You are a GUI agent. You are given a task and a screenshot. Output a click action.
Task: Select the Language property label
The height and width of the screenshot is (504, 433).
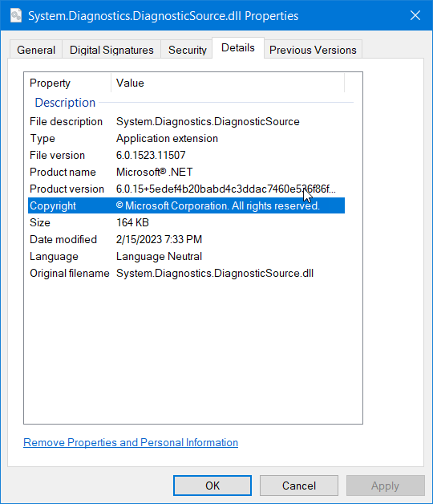pos(54,257)
